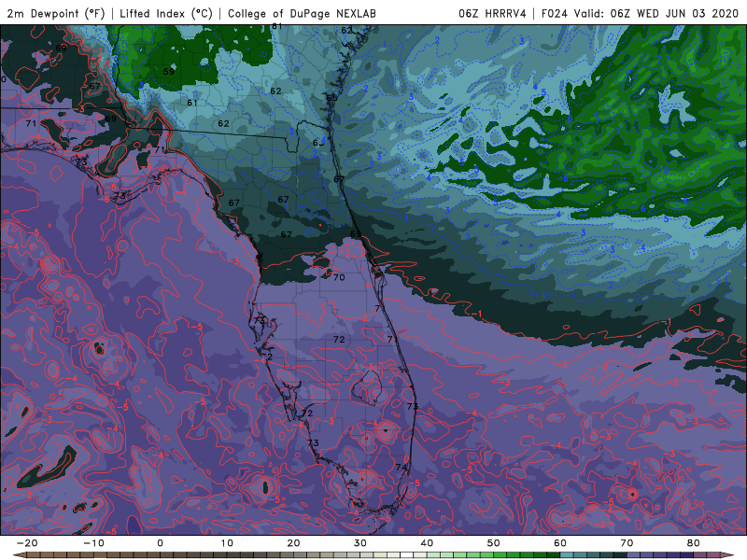Image resolution: width=747 pixels, height=560 pixels.
Task: Click the "College of DuPage NEXLAB" label
Action: 302,13
